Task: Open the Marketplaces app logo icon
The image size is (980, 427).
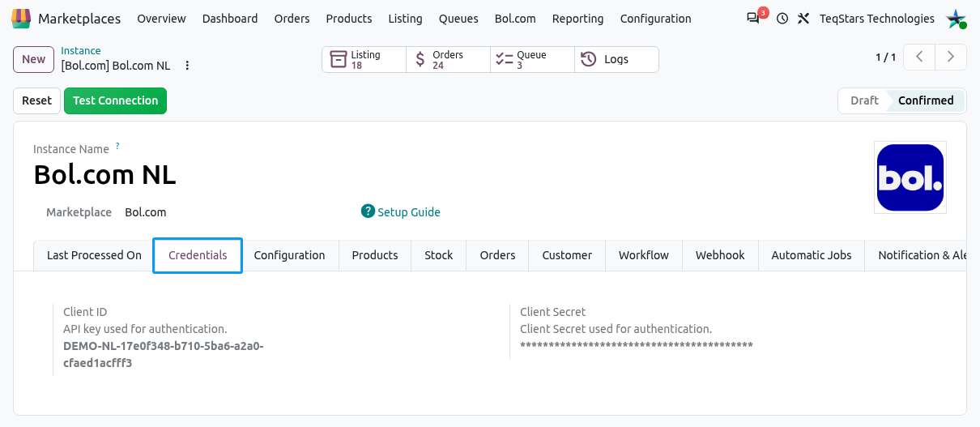Action: click(x=21, y=18)
